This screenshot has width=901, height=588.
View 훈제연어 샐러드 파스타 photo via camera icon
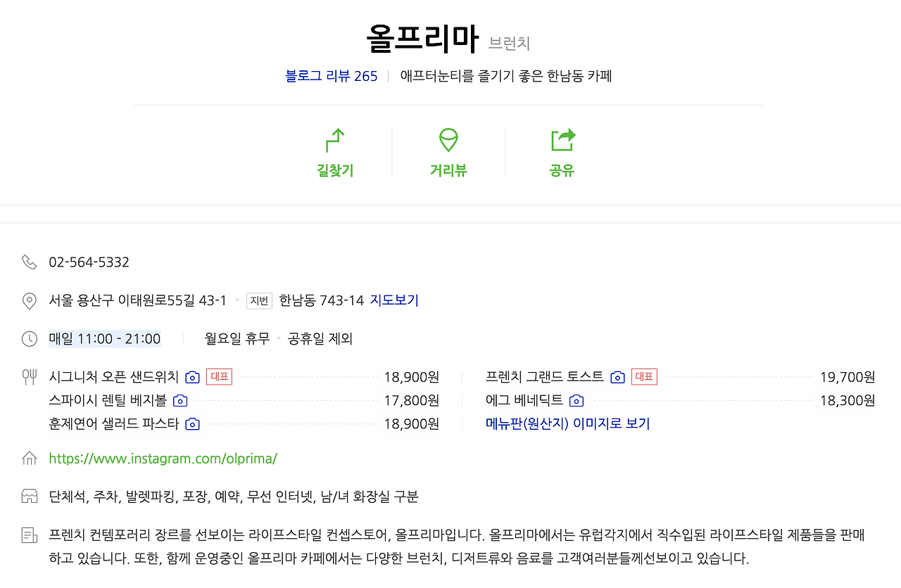pyautogui.click(x=192, y=423)
